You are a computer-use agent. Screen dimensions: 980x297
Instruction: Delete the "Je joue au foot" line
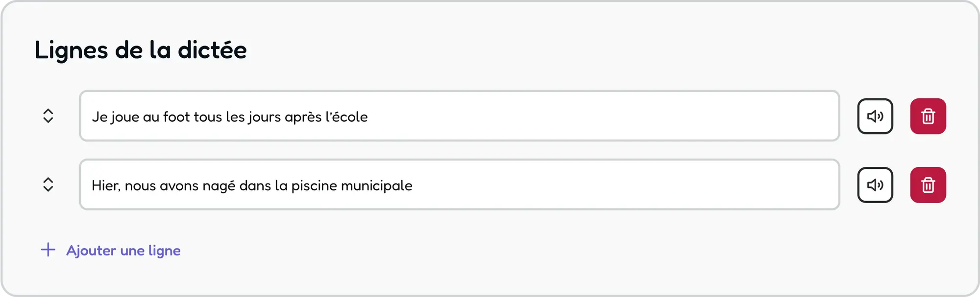pyautogui.click(x=928, y=116)
